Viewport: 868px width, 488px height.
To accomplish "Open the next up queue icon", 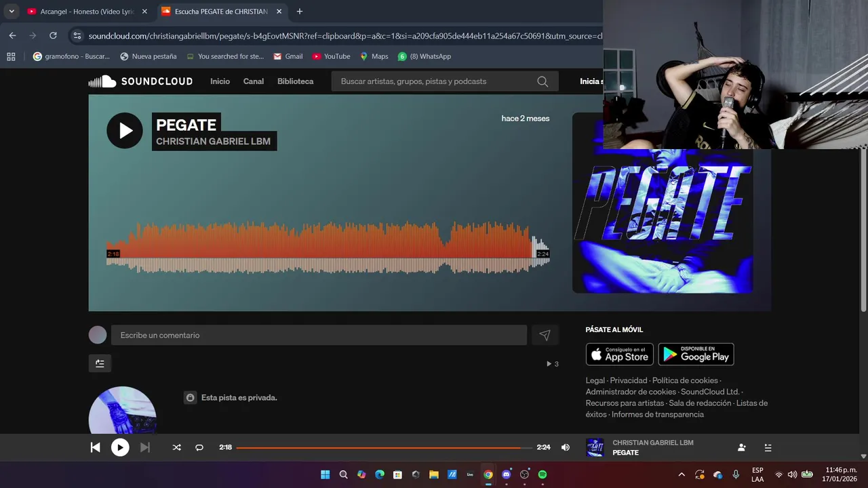I will (768, 447).
